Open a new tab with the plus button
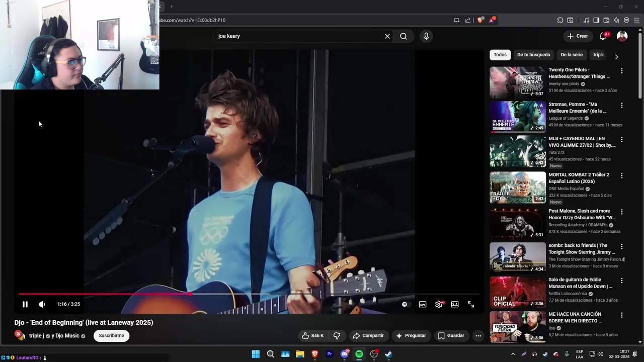 (x=171, y=7)
